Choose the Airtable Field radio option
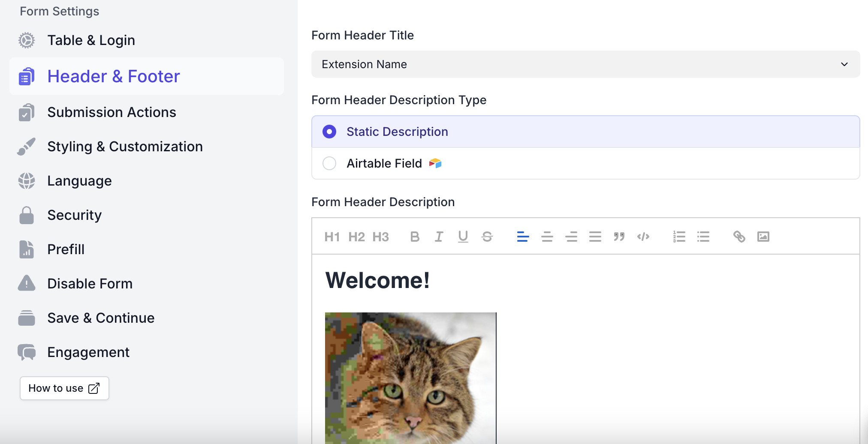 click(329, 163)
